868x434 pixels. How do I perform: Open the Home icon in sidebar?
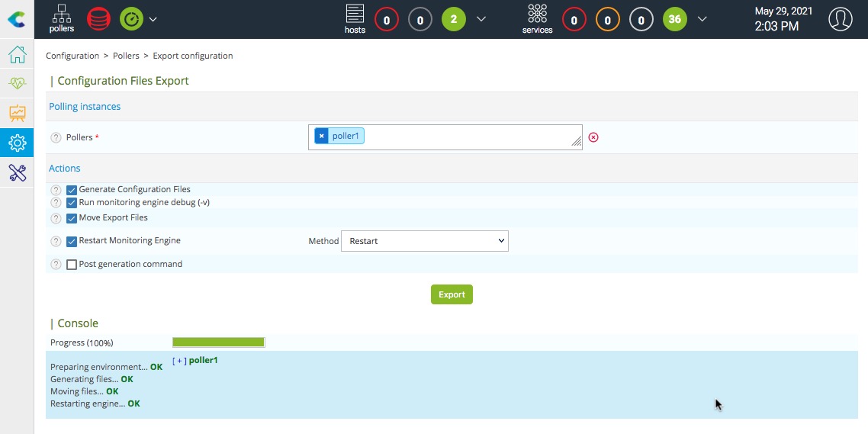[17, 56]
